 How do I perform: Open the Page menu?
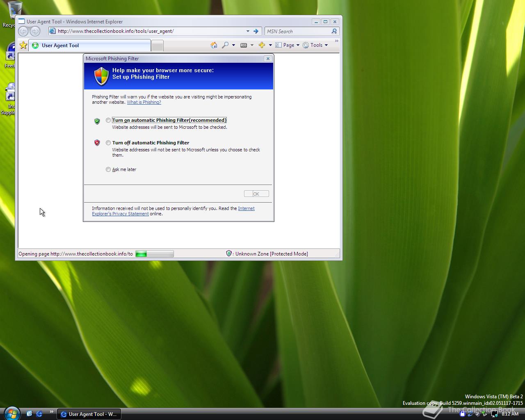288,45
